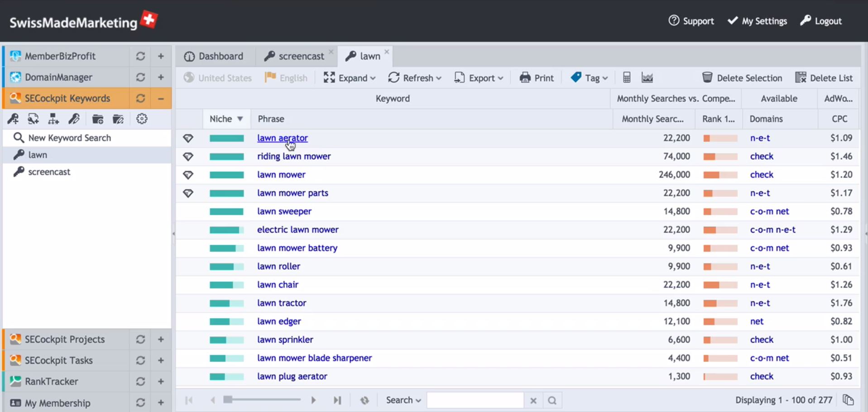Click the add new folder icon
Image resolution: width=868 pixels, height=412 pixels.
[x=98, y=119]
